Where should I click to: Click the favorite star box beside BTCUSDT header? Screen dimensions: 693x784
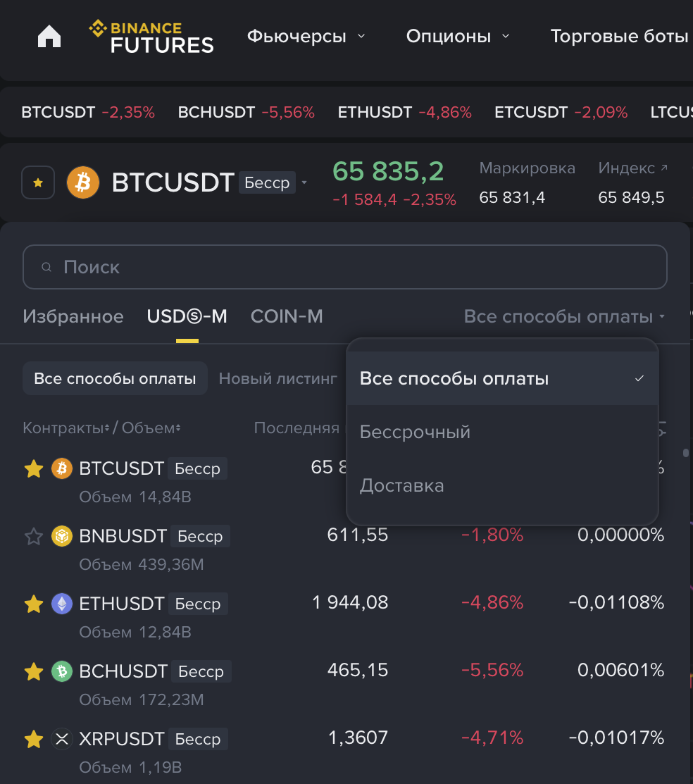point(38,182)
